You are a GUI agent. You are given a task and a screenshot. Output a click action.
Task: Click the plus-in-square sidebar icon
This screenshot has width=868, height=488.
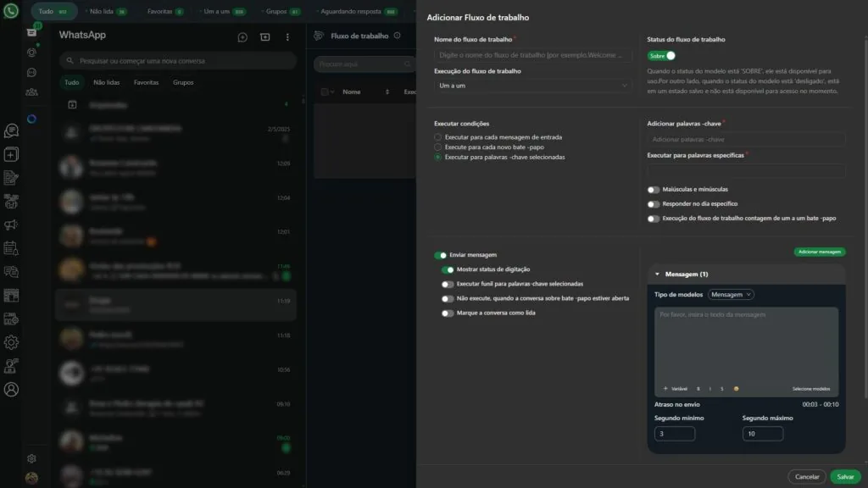tap(11, 154)
